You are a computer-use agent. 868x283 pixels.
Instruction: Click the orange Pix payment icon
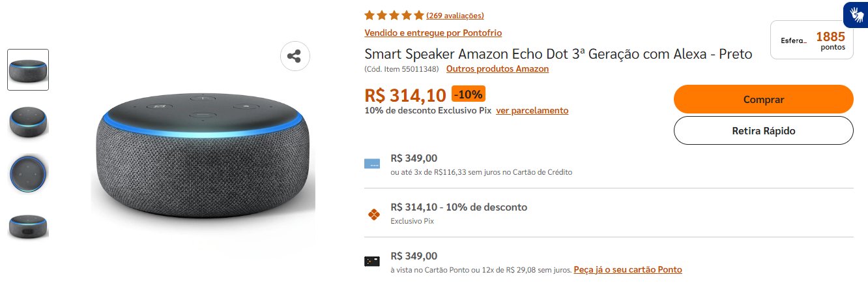point(373,213)
